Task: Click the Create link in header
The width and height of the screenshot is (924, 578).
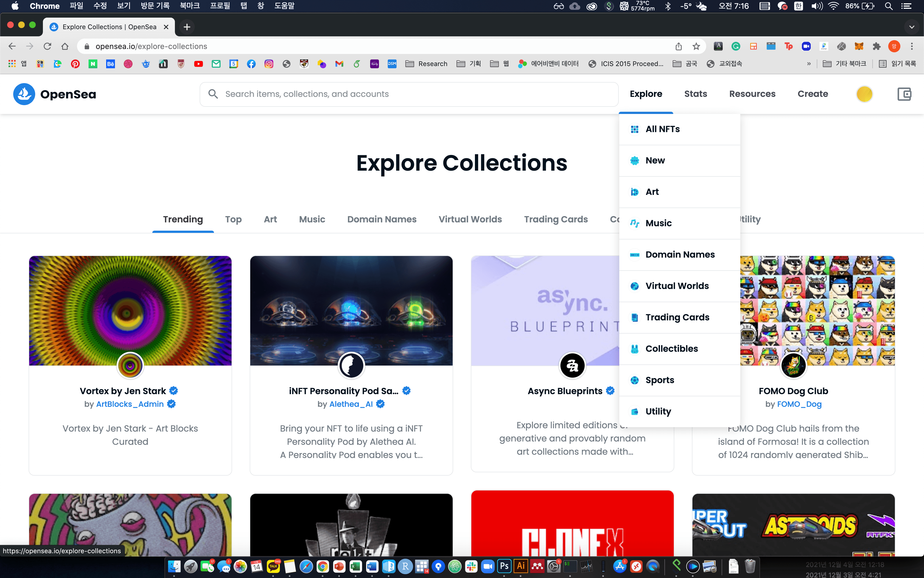Action: point(813,94)
